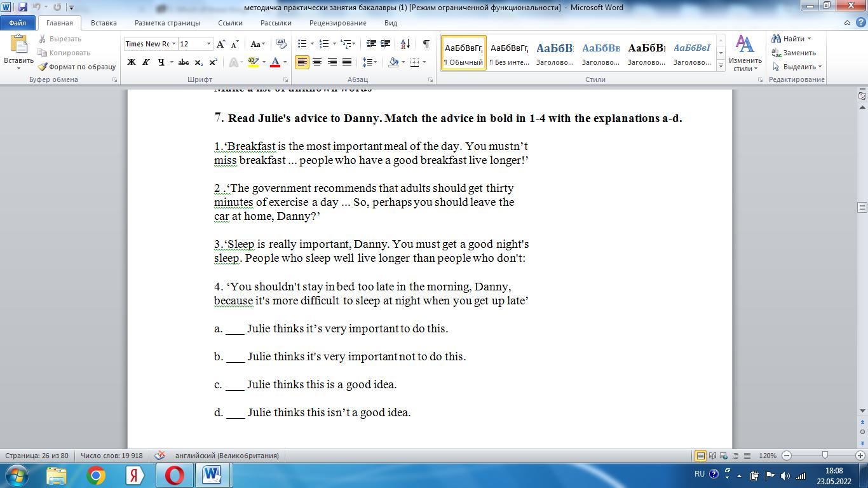Toggle bold formatting
The width and height of the screenshot is (868, 488).
pyautogui.click(x=132, y=62)
